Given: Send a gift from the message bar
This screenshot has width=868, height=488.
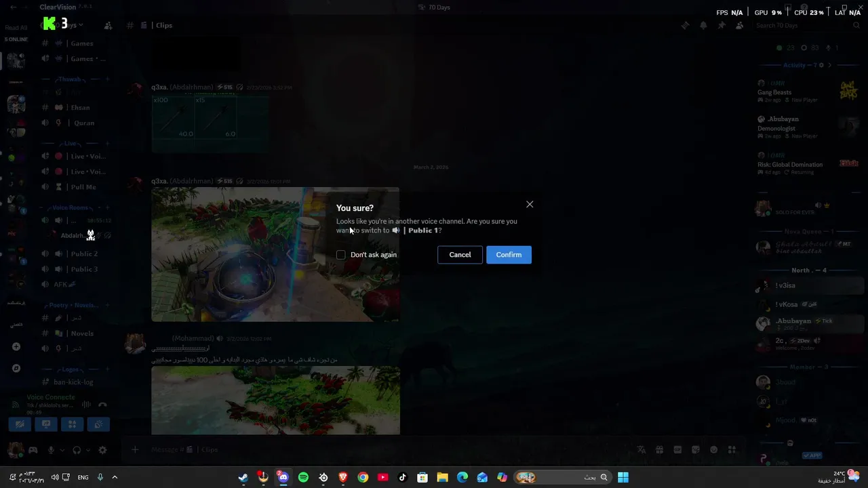Looking at the screenshot, I should tap(659, 449).
